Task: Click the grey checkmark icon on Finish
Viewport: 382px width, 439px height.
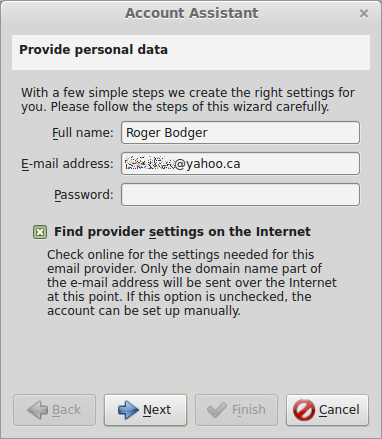Action: [217, 410]
